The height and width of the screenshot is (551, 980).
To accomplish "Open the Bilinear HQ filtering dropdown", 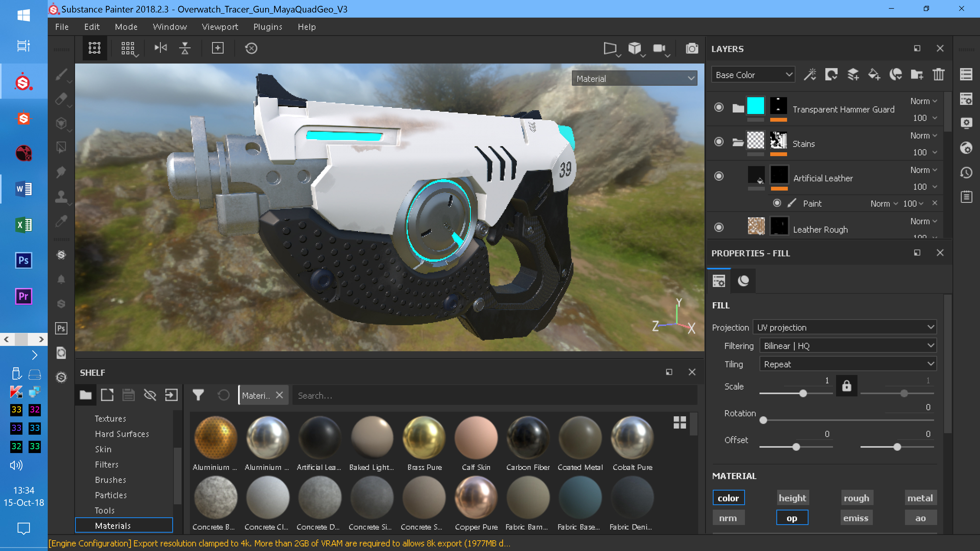I will [848, 346].
